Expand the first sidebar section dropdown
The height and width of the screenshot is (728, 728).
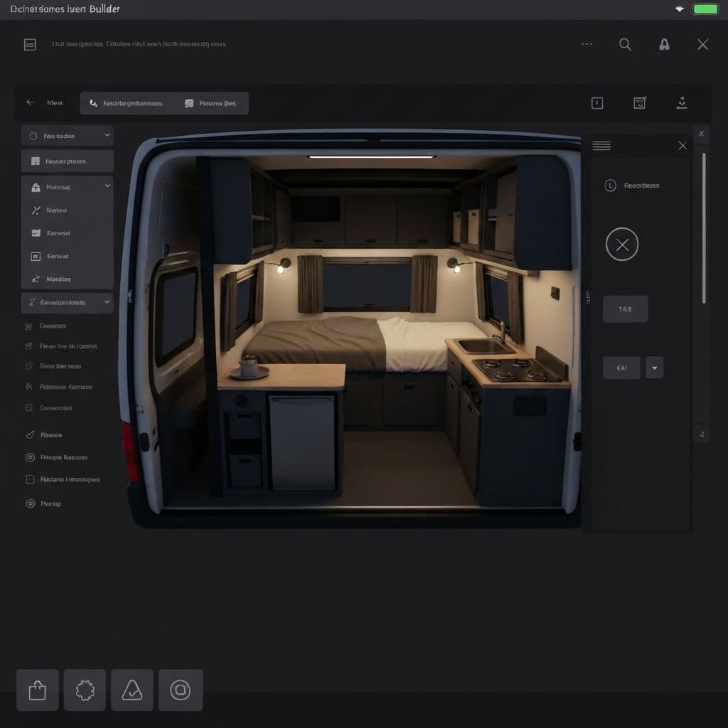(105, 135)
